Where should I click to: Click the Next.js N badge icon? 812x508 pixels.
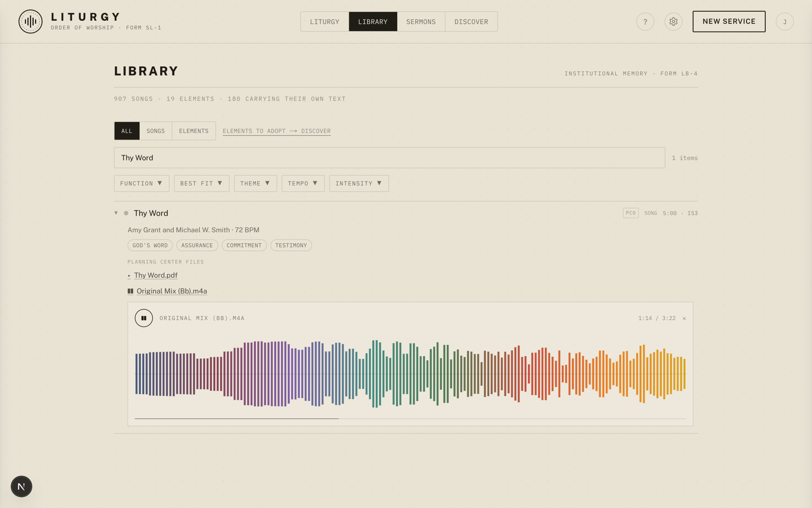(x=21, y=486)
